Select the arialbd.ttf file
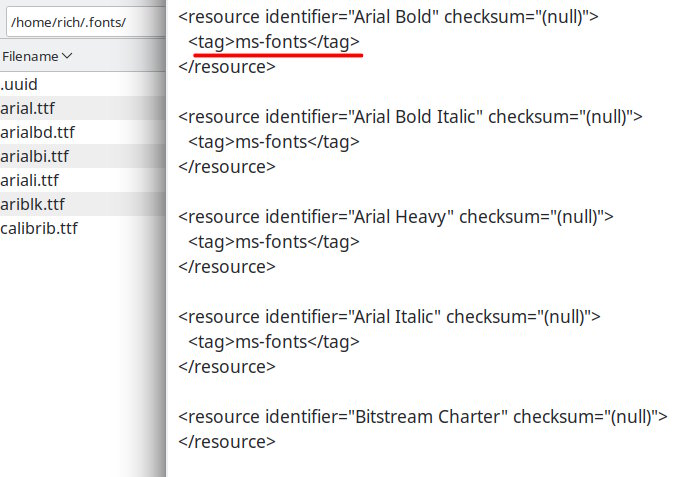The image size is (684, 477). 37,133
